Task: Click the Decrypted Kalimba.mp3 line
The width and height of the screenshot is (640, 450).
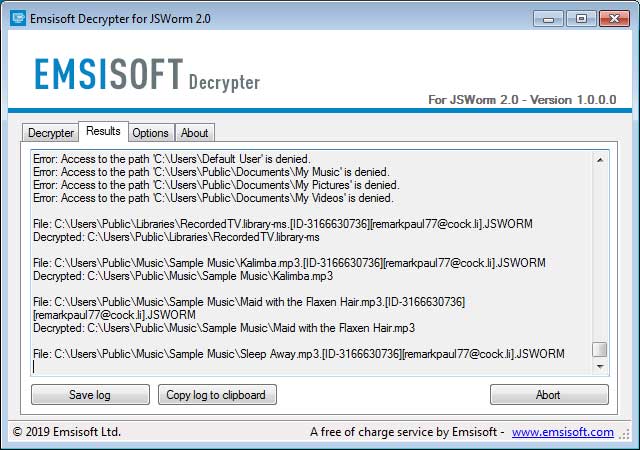Action: (x=183, y=276)
